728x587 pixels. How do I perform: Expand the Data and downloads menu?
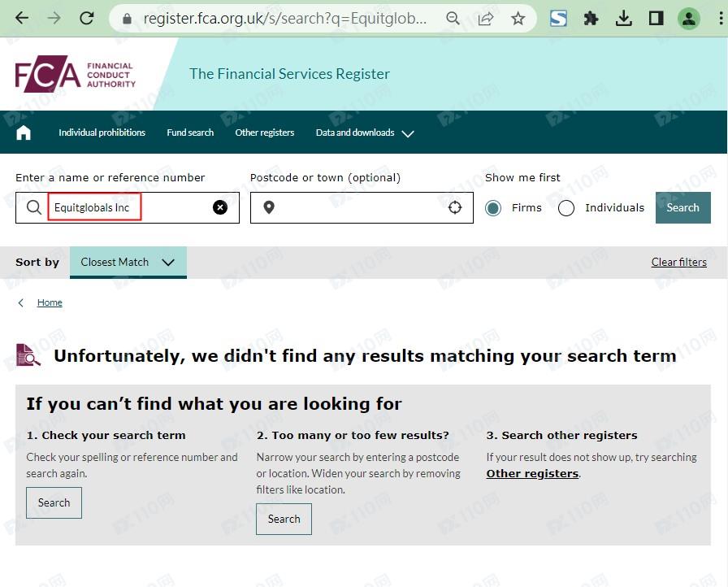(x=365, y=133)
